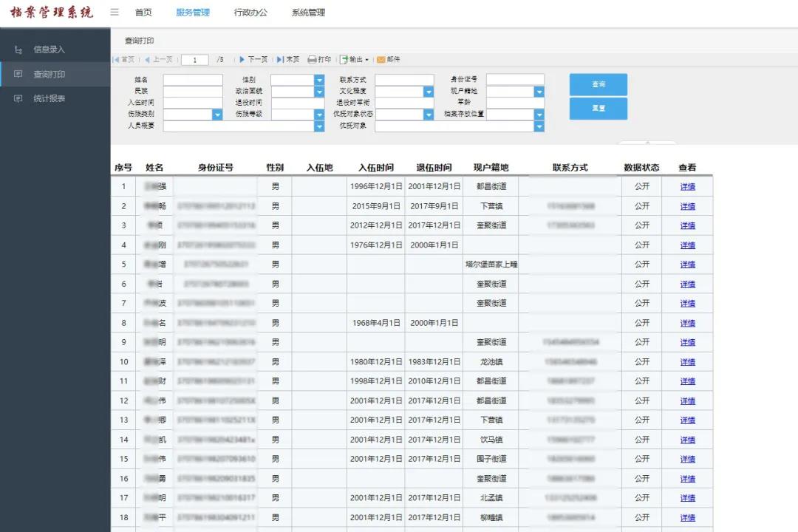This screenshot has height=532, width=798.
Task: Open the 伤残等级 dropdown
Action: pos(318,115)
